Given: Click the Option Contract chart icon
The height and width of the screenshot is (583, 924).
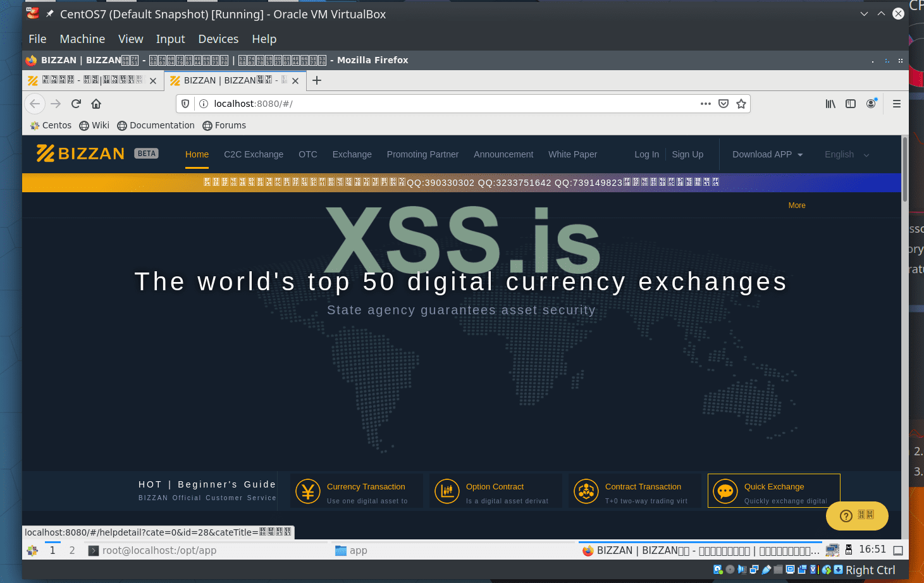Looking at the screenshot, I should coord(447,491).
